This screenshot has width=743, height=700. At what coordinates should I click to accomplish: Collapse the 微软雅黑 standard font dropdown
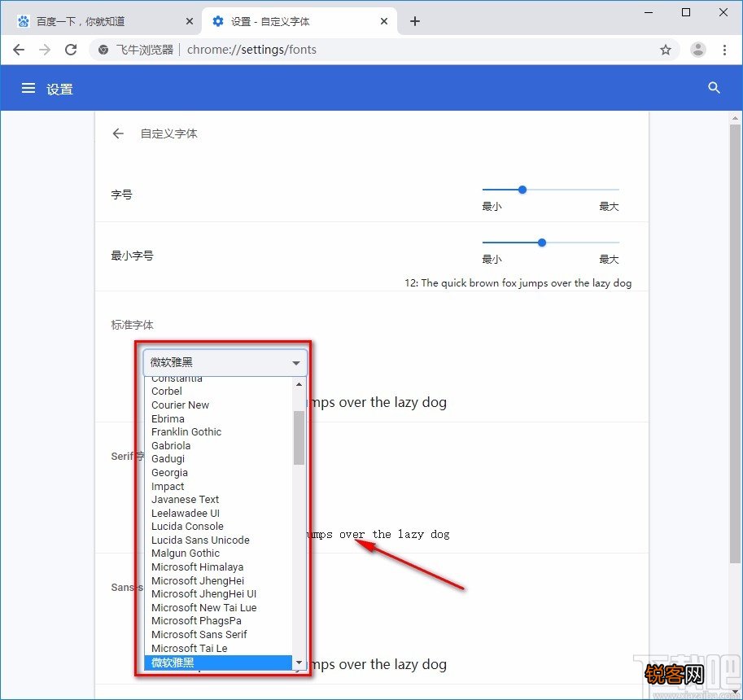(x=225, y=362)
